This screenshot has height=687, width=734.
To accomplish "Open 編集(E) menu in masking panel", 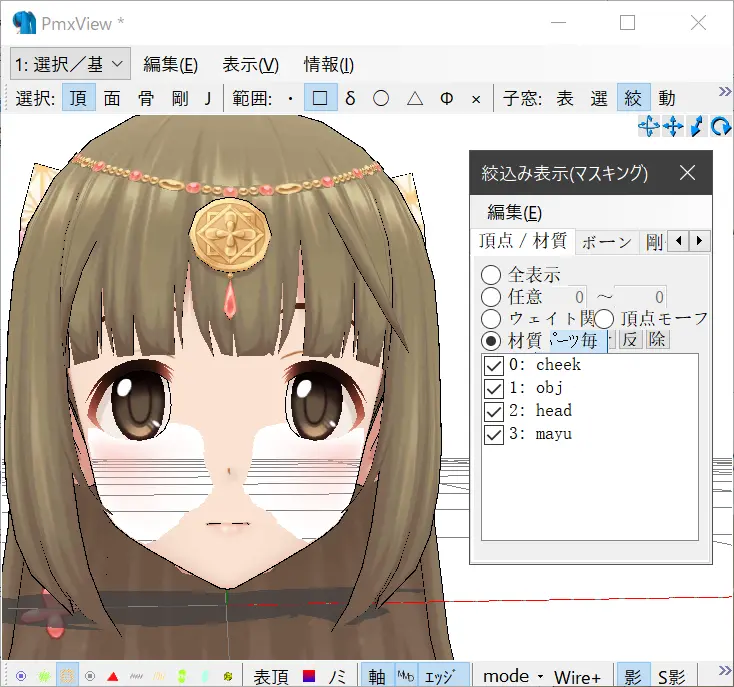I will 514,212.
